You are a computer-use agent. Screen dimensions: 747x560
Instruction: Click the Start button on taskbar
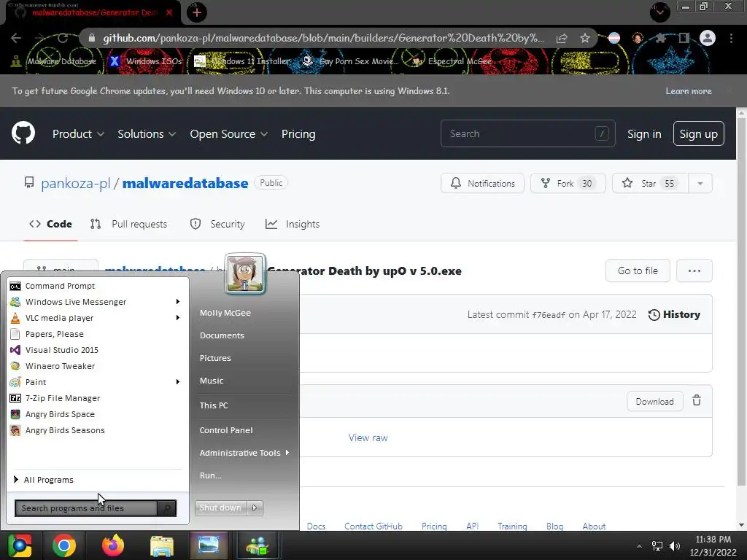[x=20, y=545]
